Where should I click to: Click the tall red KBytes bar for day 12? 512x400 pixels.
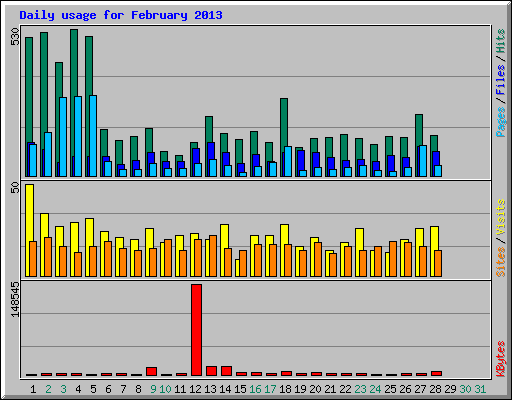pyautogui.click(x=196, y=330)
